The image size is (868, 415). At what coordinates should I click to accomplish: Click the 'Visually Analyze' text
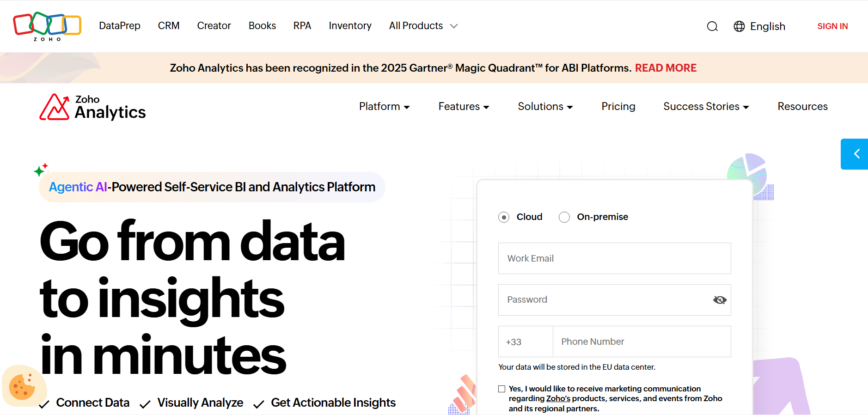pyautogui.click(x=200, y=403)
